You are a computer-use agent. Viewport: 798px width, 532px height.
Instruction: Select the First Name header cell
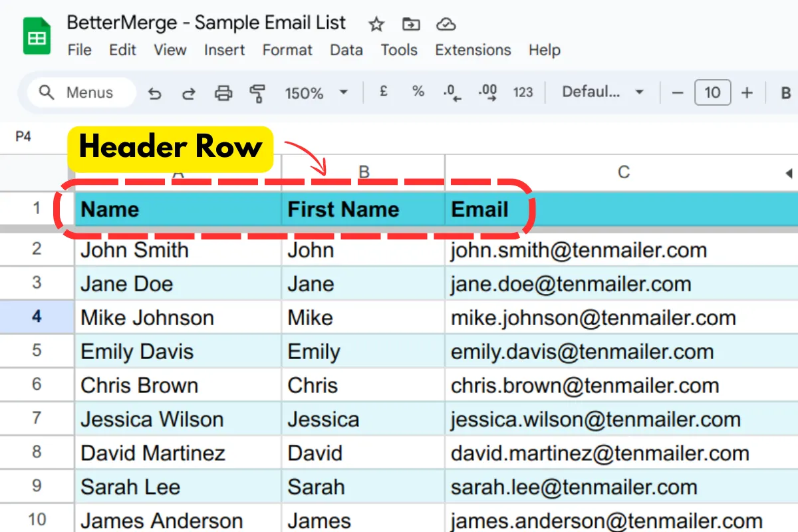(363, 209)
